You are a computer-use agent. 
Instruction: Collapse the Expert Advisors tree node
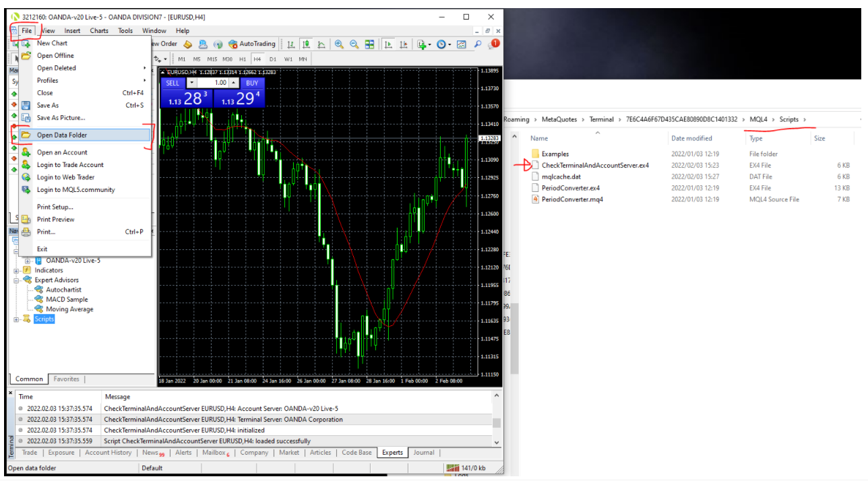tap(17, 280)
